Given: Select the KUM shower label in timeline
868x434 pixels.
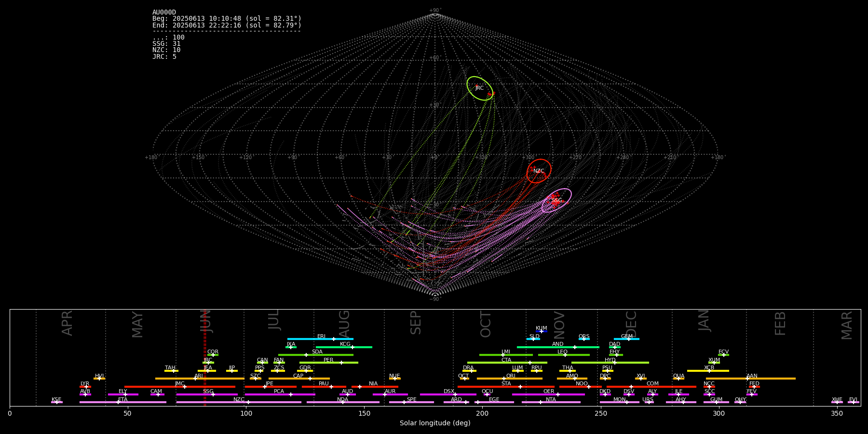Looking at the screenshot, I should [542, 328].
